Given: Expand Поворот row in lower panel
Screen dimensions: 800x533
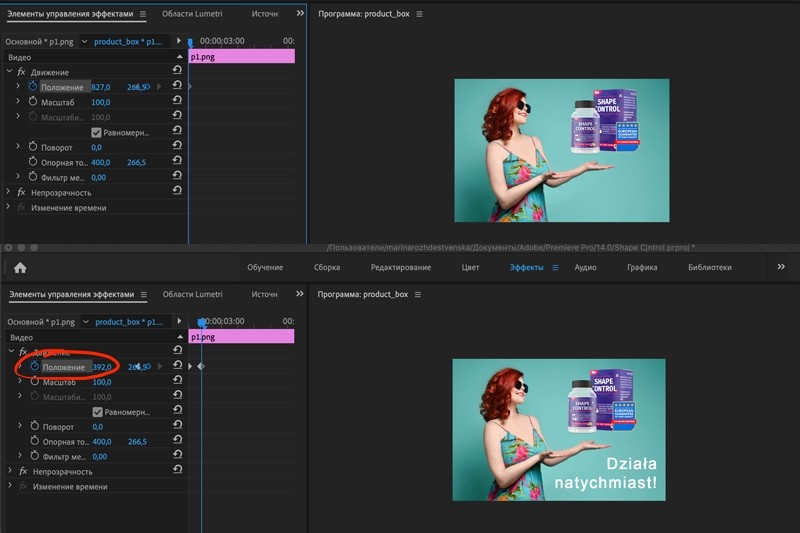Looking at the screenshot, I should point(20,425).
